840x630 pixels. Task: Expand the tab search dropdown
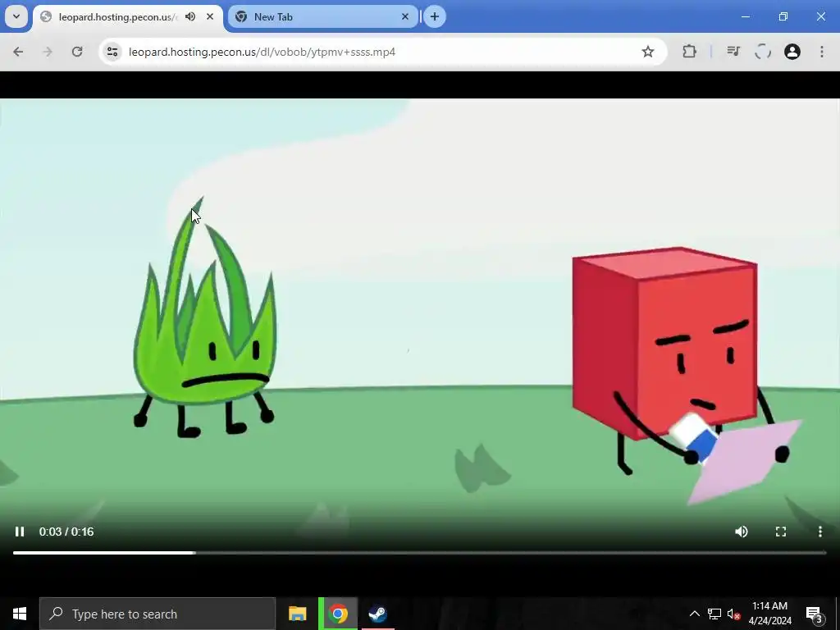(x=16, y=16)
